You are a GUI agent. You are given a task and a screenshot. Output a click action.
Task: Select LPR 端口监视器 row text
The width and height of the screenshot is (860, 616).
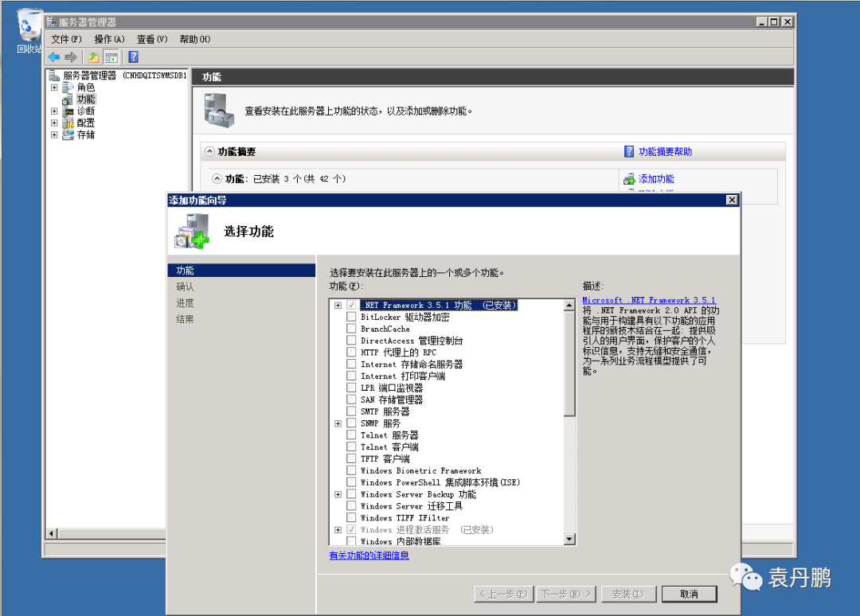392,388
